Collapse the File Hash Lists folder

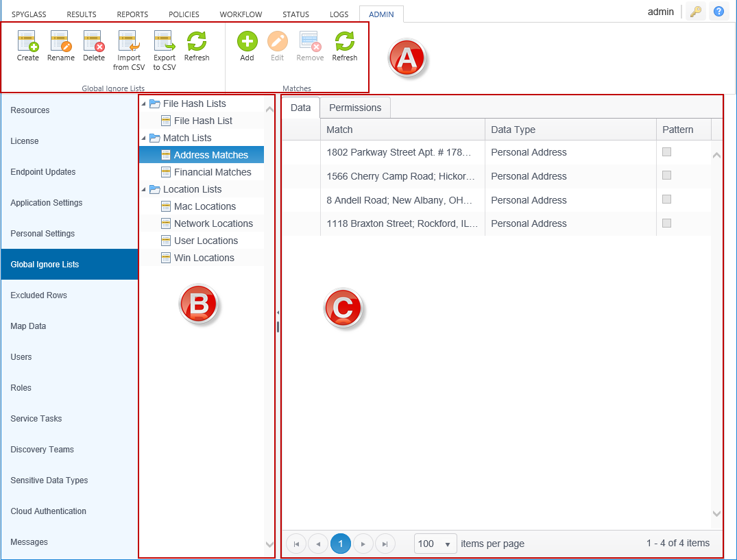tap(143, 104)
